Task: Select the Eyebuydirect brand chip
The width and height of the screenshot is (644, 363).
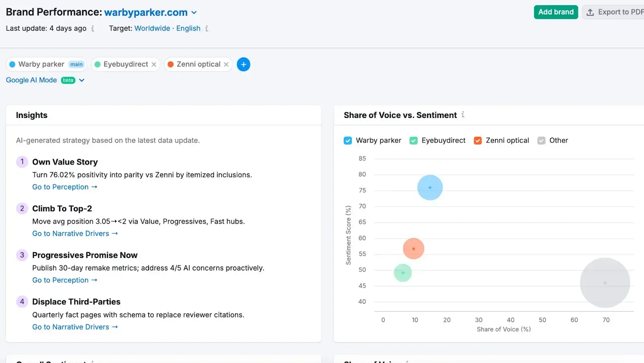Action: (x=122, y=64)
